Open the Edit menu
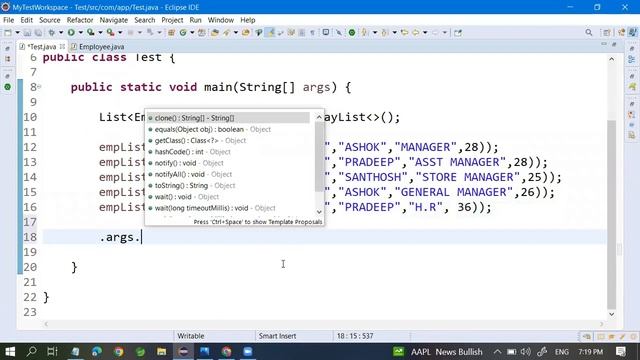The height and width of the screenshot is (360, 640). pyautogui.click(x=27, y=20)
